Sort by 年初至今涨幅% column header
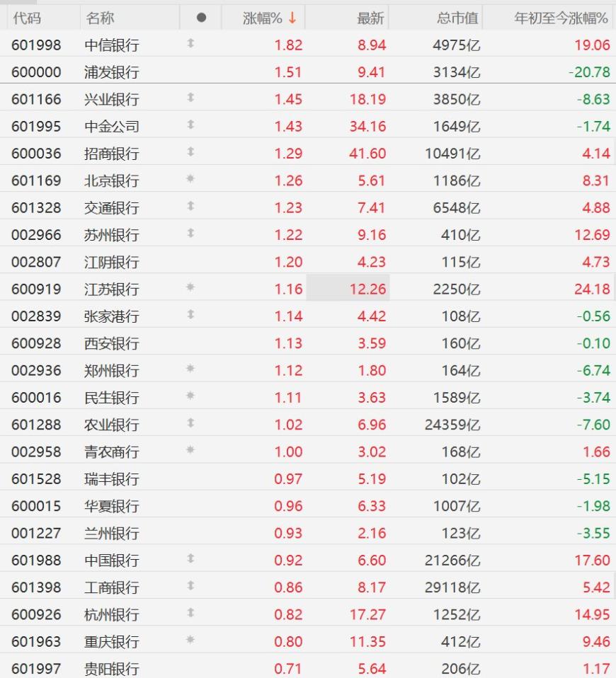This screenshot has height=678, width=616. coord(561,18)
